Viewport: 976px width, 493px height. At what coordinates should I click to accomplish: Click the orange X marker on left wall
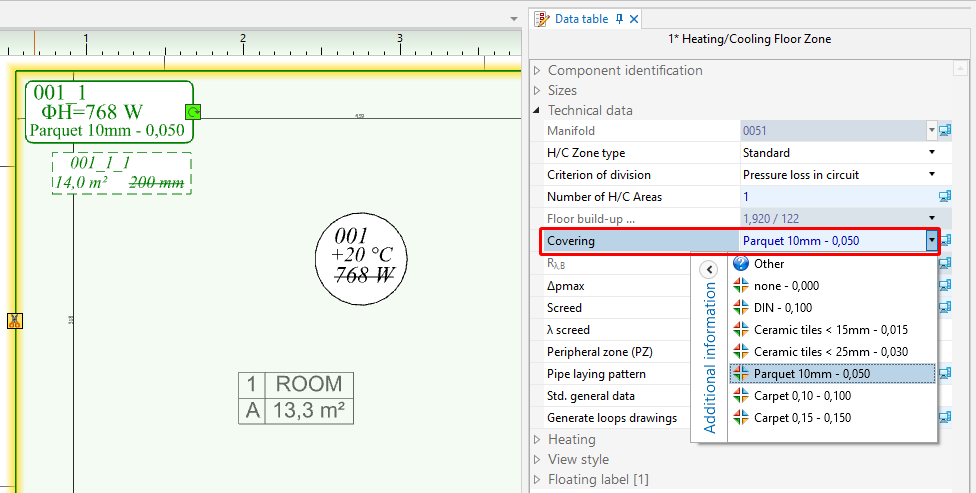14,320
